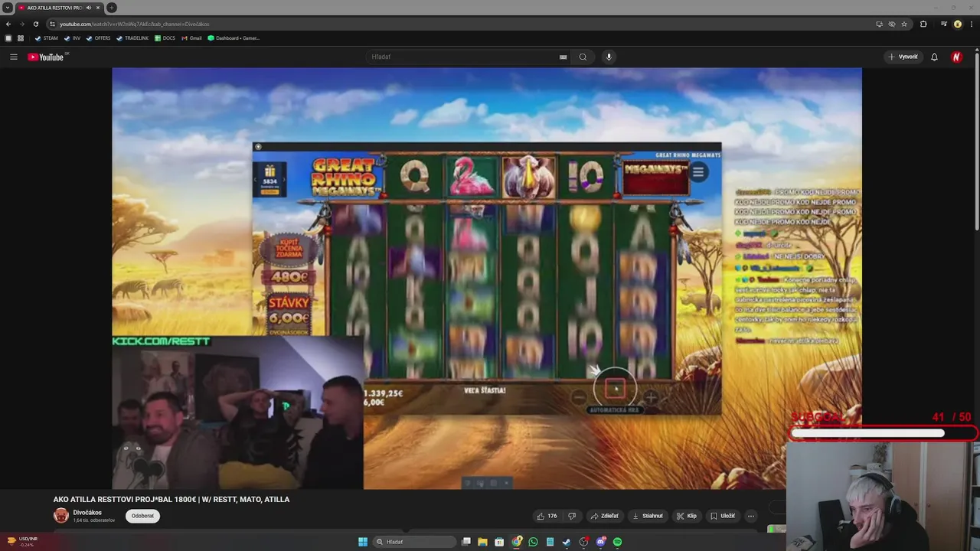Go to YouTube home via logo

coord(46,57)
